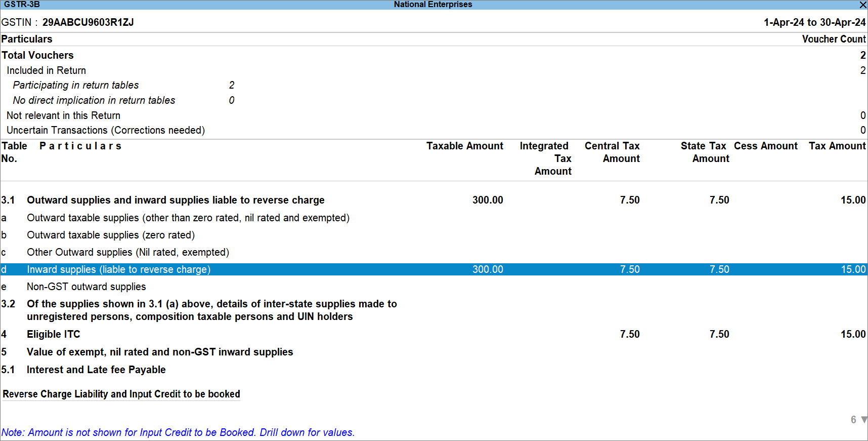Select Non-GST outward supplies row
Screen dimensions: 868x441
coord(86,287)
